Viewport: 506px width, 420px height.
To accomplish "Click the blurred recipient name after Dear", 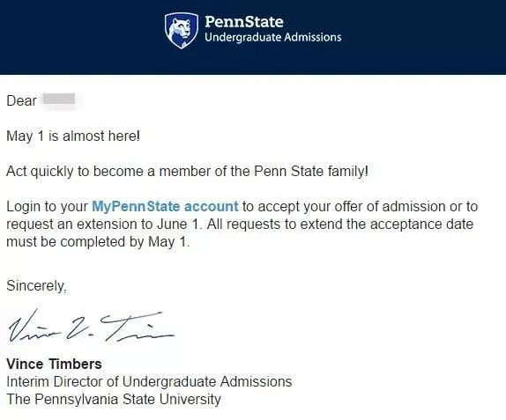I will (59, 99).
